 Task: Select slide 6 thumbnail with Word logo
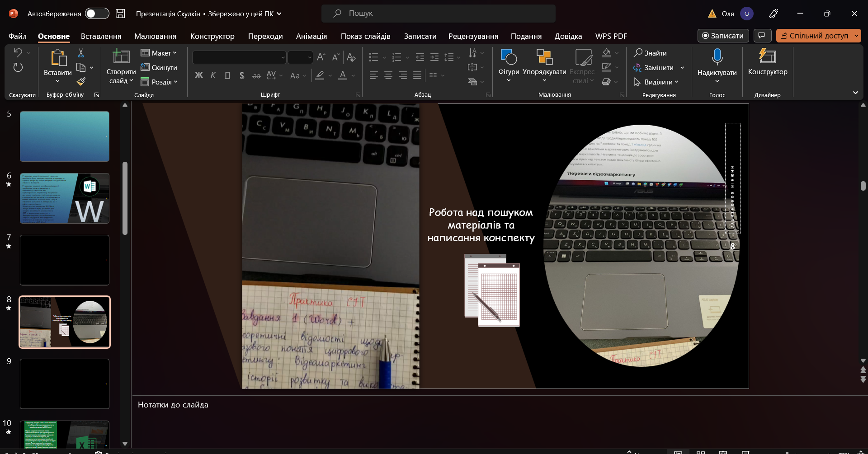[65, 198]
